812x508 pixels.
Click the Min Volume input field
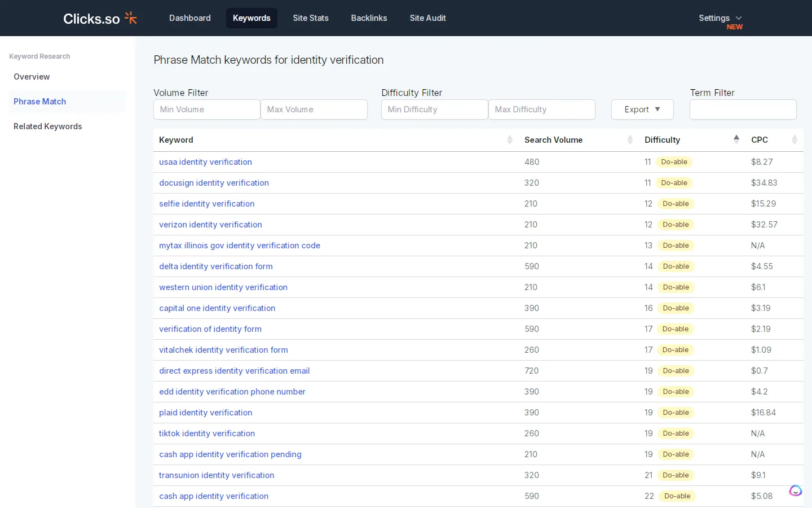click(x=206, y=110)
